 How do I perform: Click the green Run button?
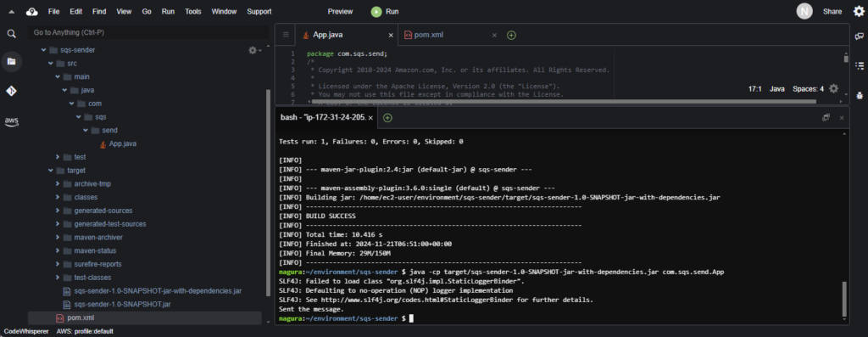click(x=385, y=12)
